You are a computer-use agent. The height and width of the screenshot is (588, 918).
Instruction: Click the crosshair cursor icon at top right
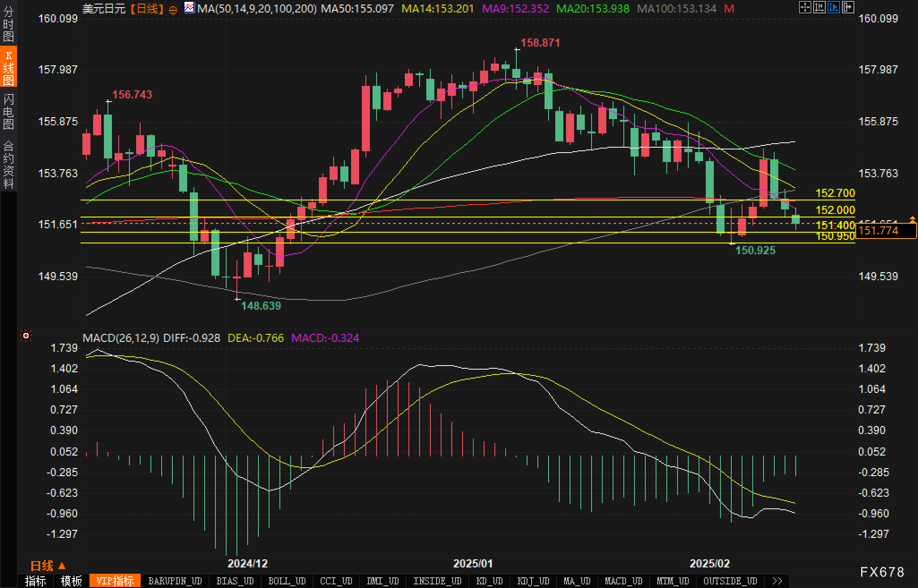click(x=805, y=7)
